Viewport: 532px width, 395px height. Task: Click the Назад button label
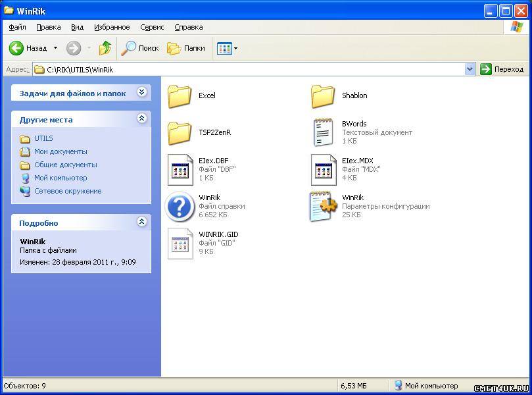[37, 48]
